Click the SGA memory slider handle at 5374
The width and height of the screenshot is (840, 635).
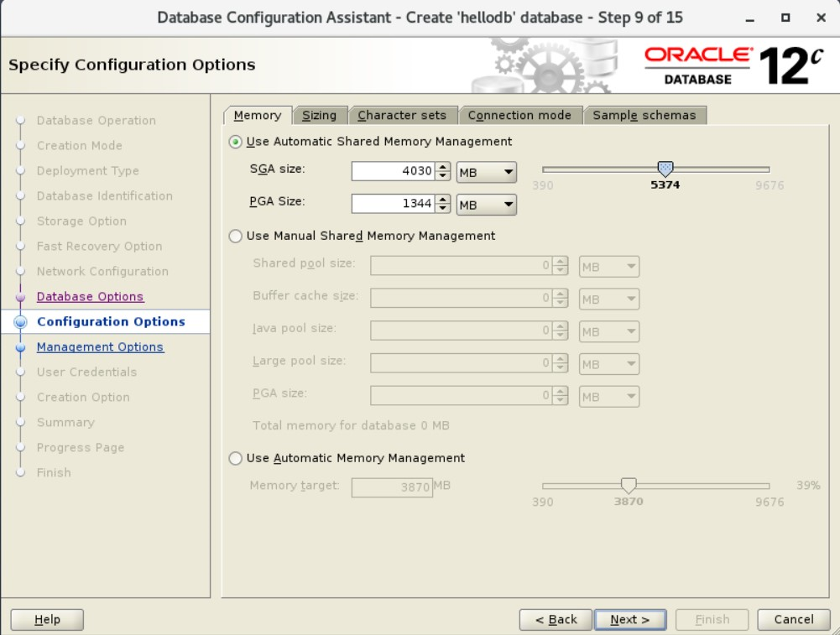click(x=665, y=169)
